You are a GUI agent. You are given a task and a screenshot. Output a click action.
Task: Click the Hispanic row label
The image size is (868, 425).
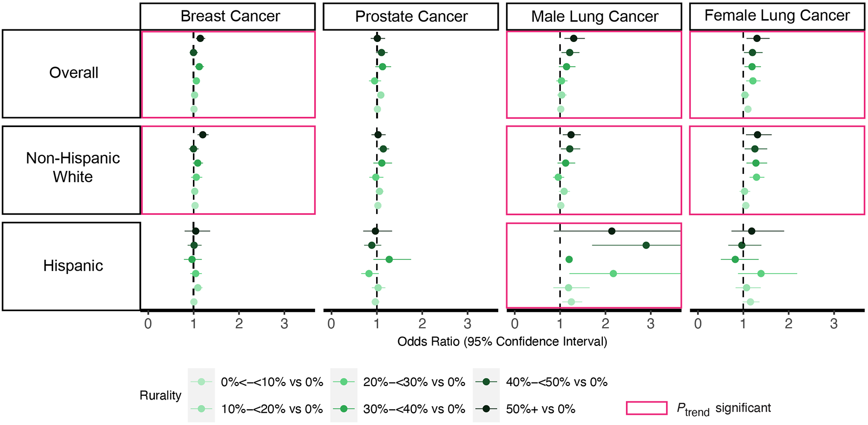73,266
